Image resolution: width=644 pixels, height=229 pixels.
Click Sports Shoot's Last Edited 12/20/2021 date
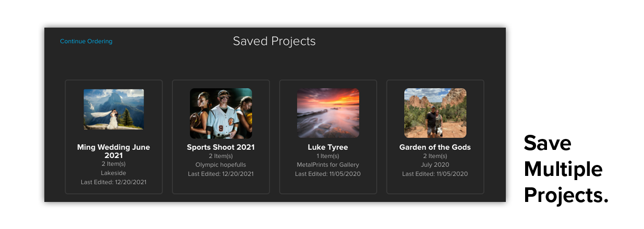[x=221, y=174]
